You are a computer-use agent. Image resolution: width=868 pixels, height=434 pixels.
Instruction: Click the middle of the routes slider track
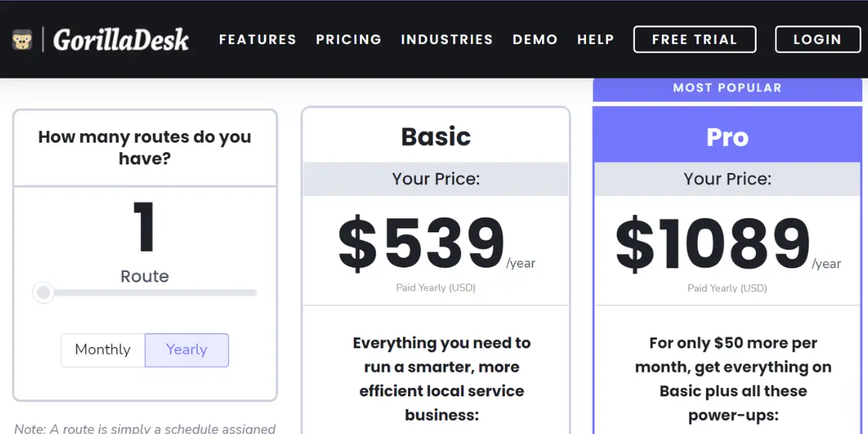(x=145, y=293)
